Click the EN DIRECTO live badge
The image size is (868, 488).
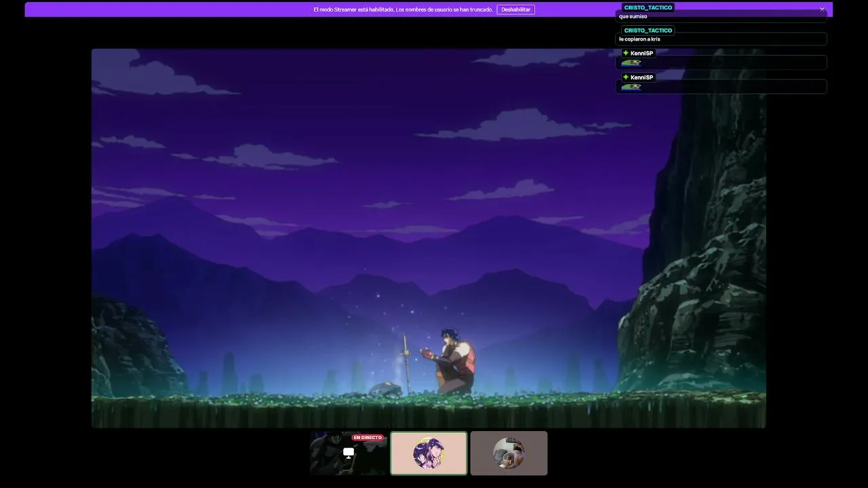368,438
